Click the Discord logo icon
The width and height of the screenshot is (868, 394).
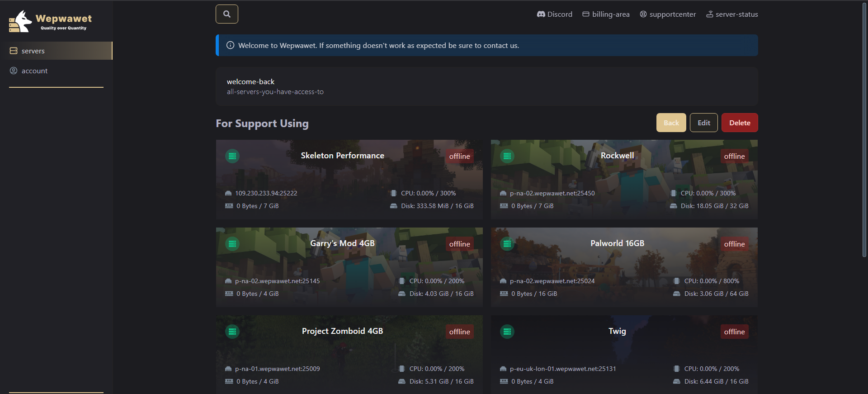click(x=541, y=14)
